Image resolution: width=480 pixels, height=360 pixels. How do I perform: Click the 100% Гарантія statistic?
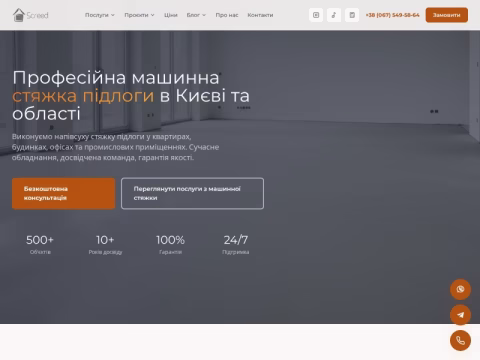(170, 244)
